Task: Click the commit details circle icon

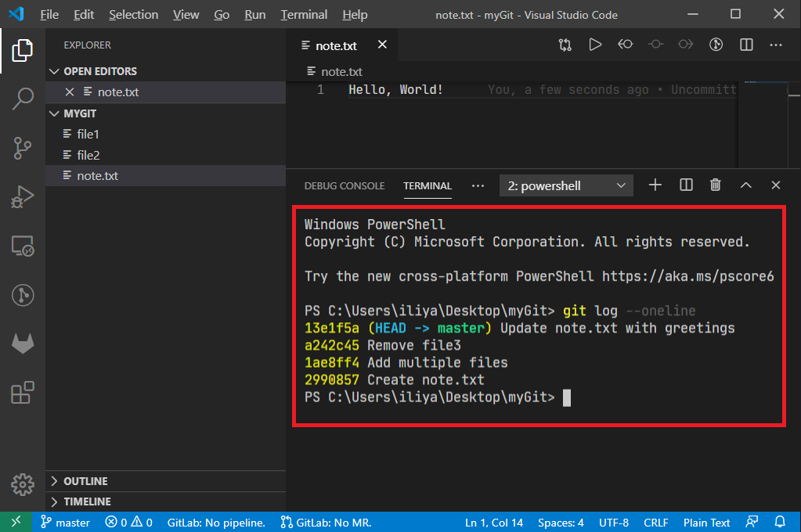Action: click(655, 45)
